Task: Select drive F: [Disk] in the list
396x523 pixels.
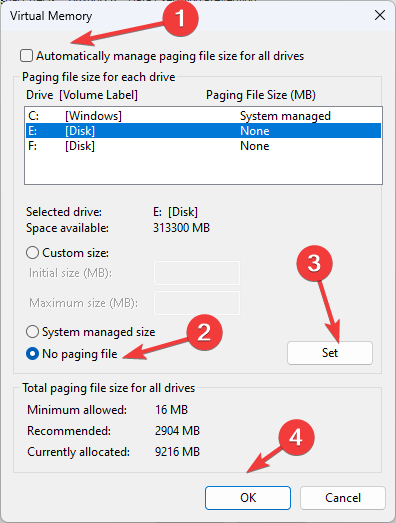Action: click(x=203, y=146)
